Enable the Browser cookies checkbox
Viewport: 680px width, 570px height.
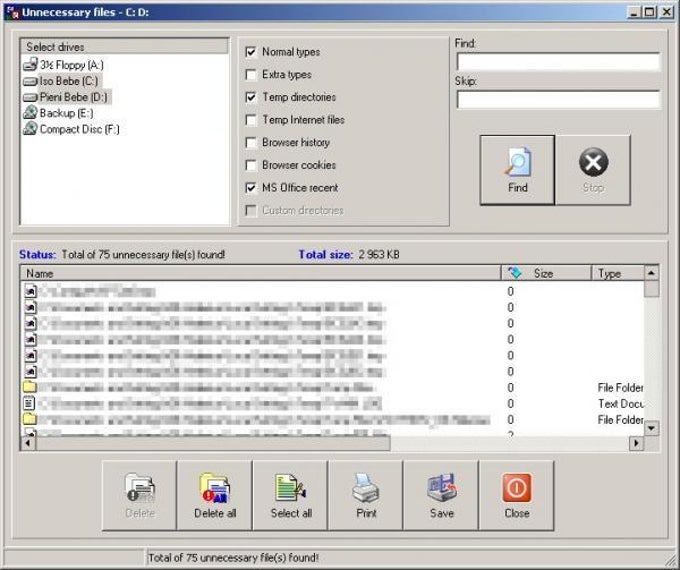pyautogui.click(x=251, y=165)
